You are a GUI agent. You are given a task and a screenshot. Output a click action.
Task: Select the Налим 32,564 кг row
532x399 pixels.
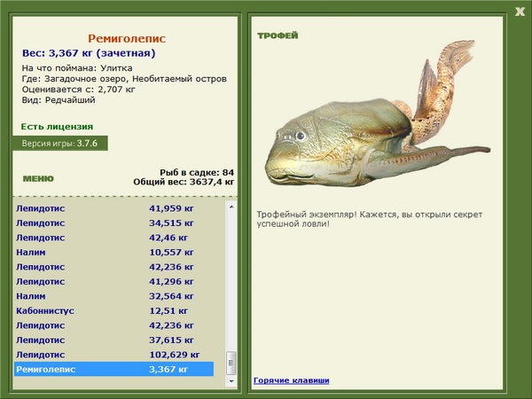tap(114, 296)
